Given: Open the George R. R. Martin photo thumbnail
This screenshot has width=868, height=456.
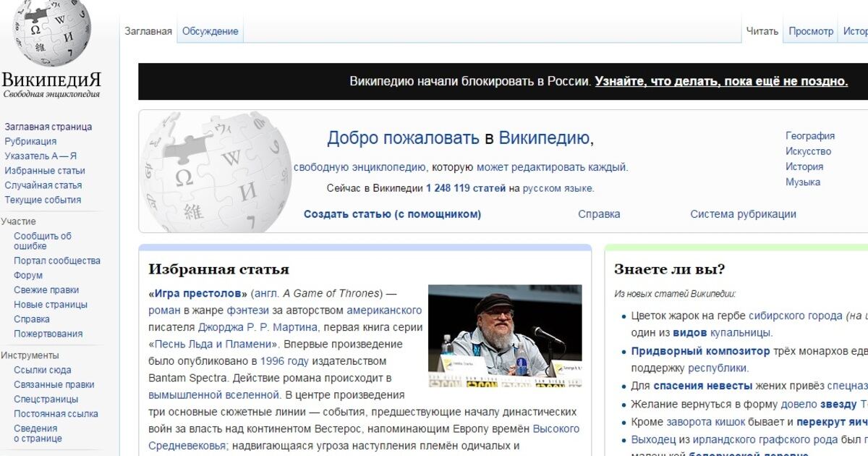Looking at the screenshot, I should point(505,336).
